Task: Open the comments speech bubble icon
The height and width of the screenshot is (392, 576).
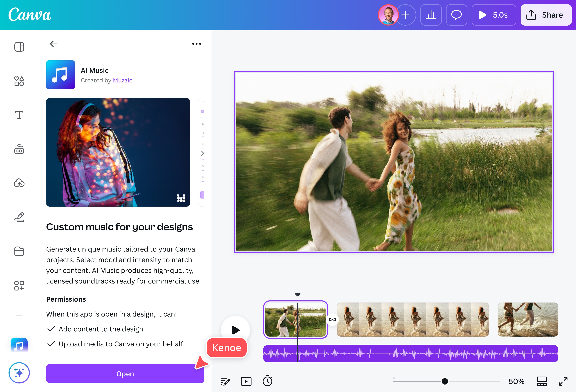Action: tap(456, 15)
